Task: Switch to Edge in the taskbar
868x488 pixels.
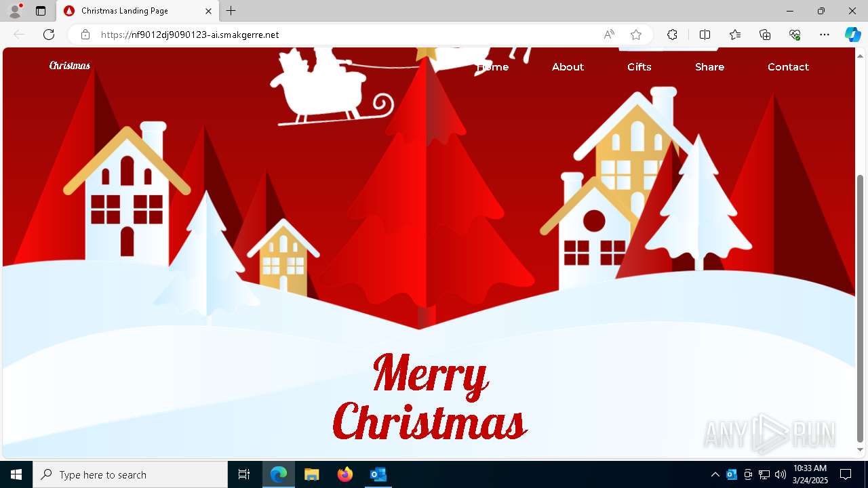Action: [x=279, y=474]
